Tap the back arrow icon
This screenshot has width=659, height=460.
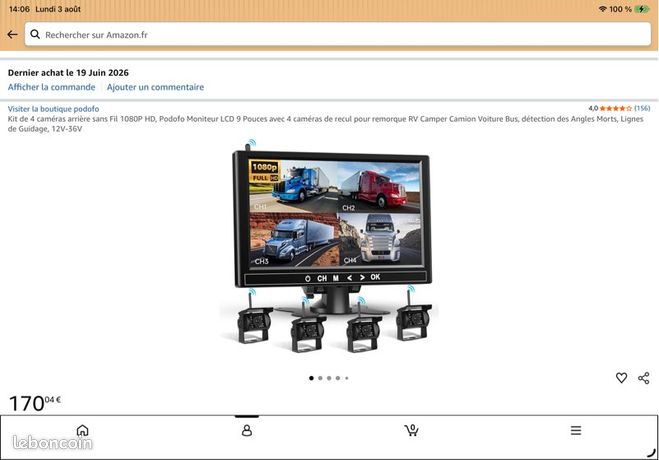12,34
